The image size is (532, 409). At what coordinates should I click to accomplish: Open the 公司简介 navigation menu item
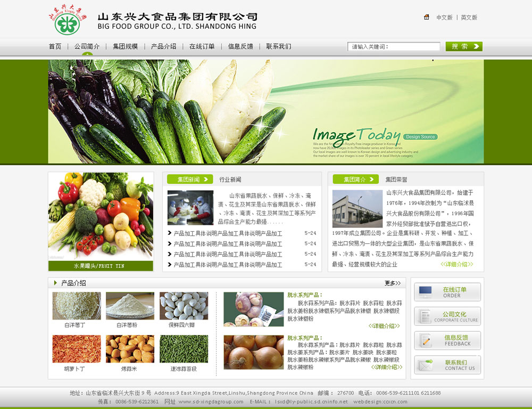click(x=87, y=46)
